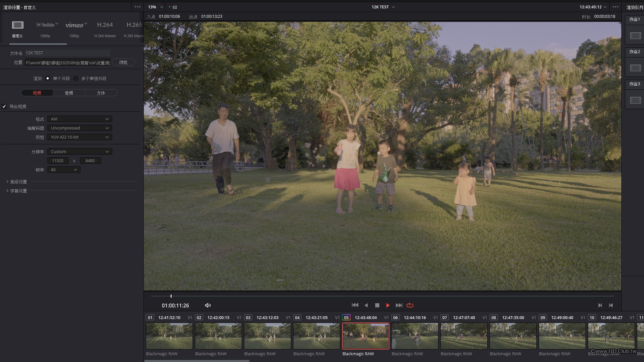Open the Uncompressed codec dropdown
The width and height of the screenshot is (644, 362).
click(x=79, y=128)
